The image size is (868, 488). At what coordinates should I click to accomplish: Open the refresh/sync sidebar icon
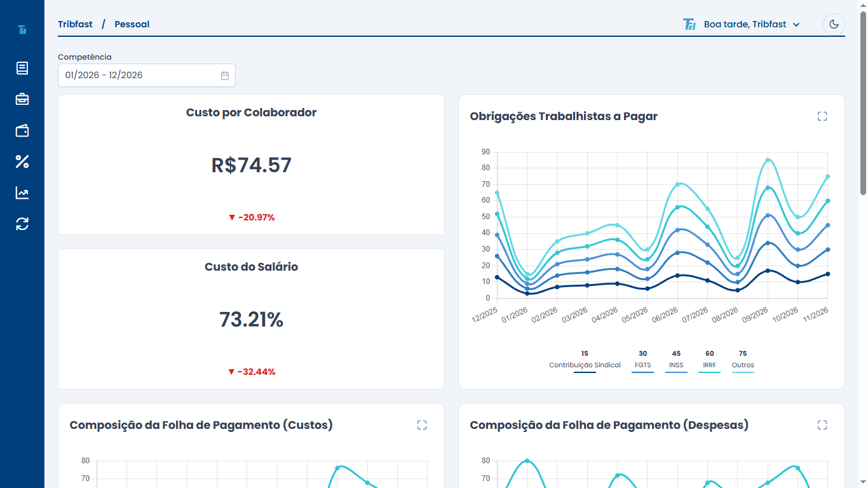[x=22, y=224]
